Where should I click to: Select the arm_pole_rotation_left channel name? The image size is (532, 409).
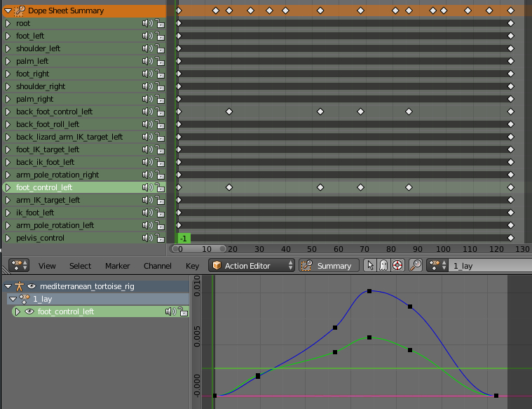point(55,225)
